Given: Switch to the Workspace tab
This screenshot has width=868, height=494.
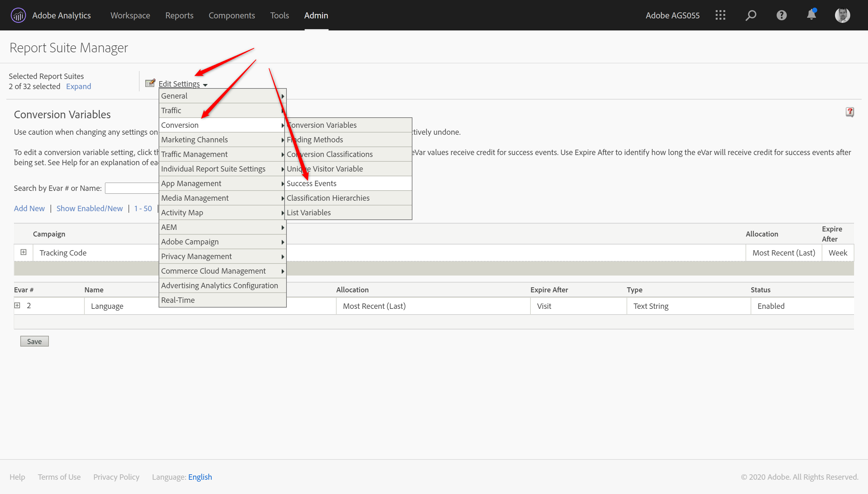Looking at the screenshot, I should 130,15.
